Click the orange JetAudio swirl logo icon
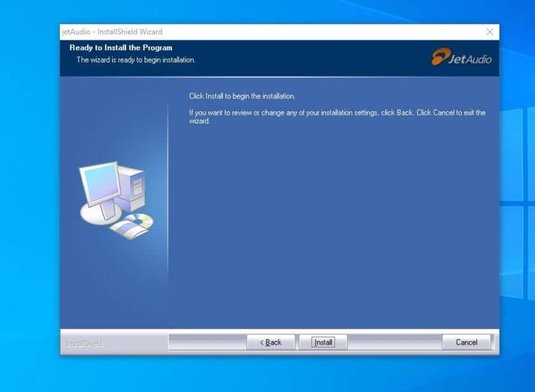The height and width of the screenshot is (392, 535). click(440, 57)
